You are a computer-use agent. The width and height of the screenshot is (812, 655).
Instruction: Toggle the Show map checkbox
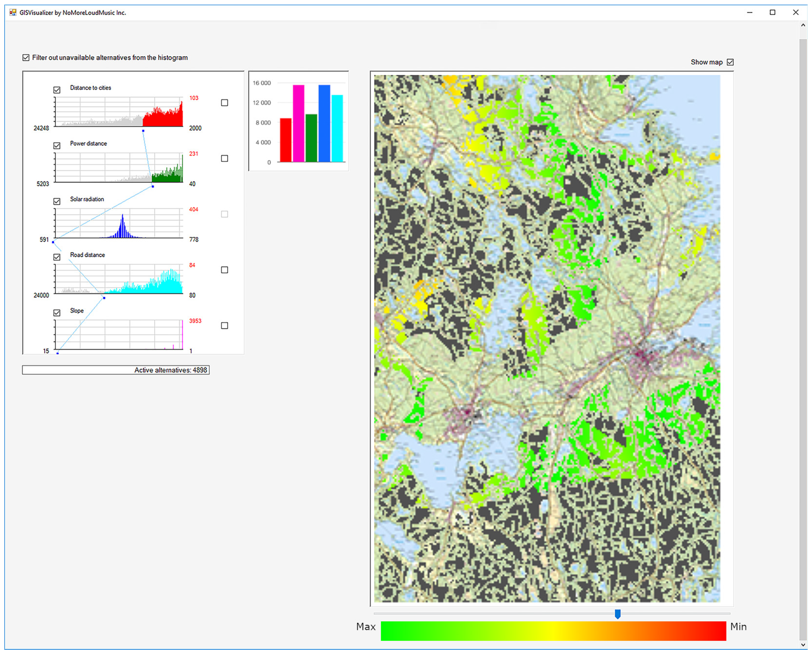[x=730, y=62]
